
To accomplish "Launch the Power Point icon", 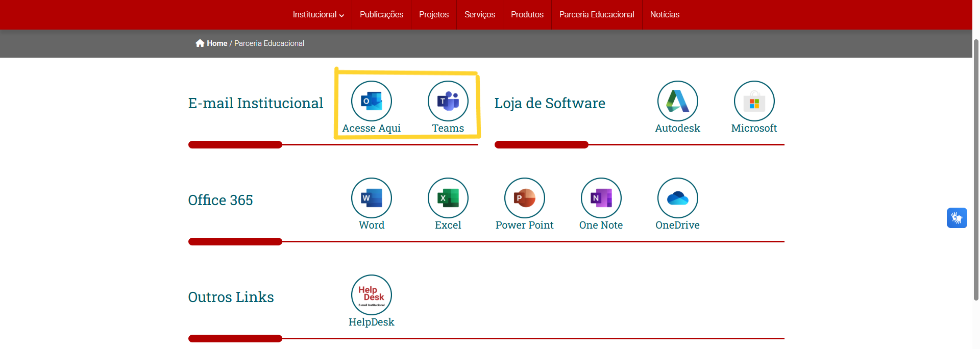I will tap(524, 198).
